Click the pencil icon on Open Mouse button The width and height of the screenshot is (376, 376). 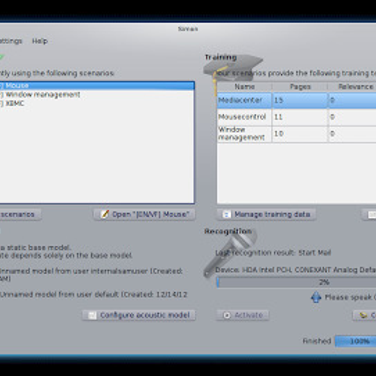click(x=105, y=214)
